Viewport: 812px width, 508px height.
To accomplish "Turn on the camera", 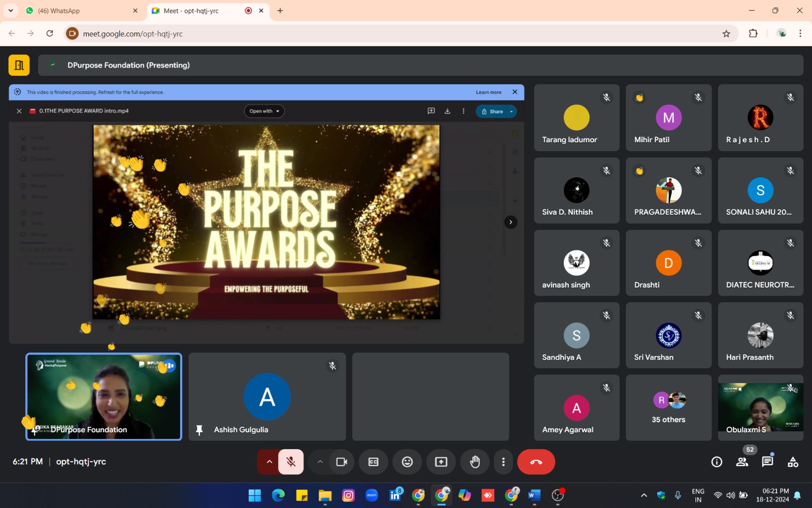I will (342, 462).
